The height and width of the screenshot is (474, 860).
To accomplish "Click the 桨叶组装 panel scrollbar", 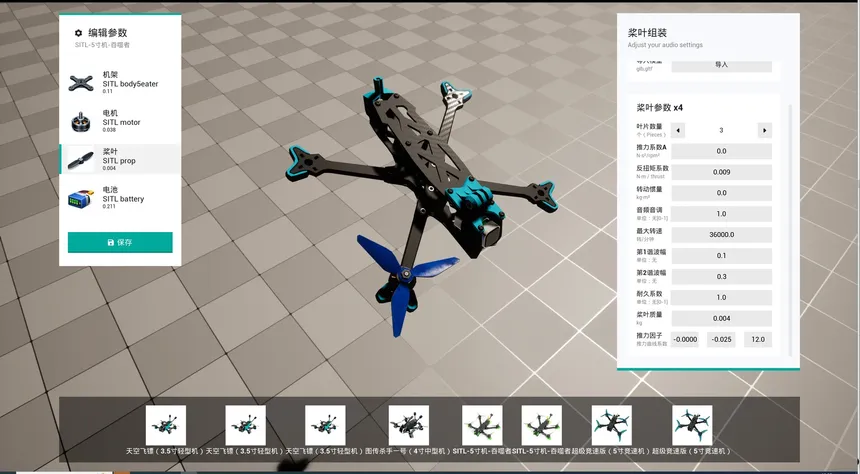I will tap(790, 230).
